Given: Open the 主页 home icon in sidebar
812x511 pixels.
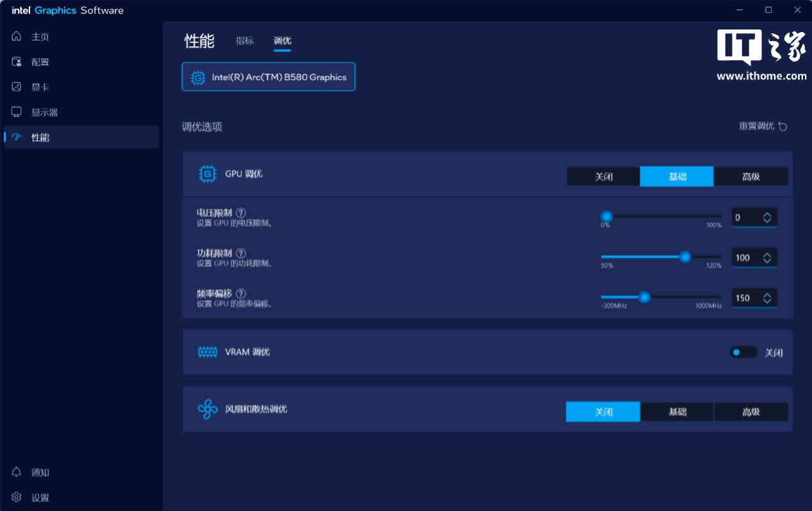Looking at the screenshot, I should (17, 36).
